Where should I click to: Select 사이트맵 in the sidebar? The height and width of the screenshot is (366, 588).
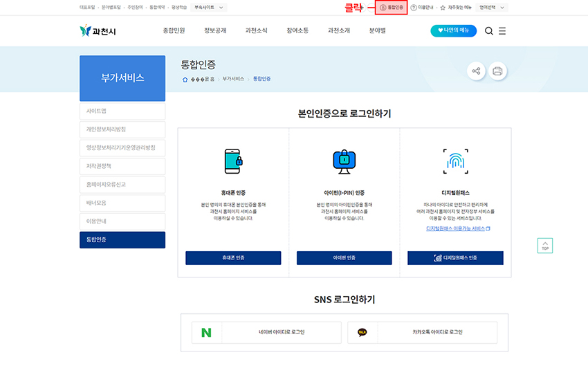click(122, 111)
